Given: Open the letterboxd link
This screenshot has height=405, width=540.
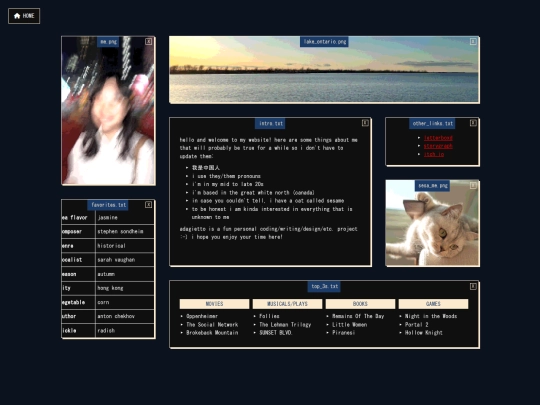Looking at the screenshot, I should click(438, 138).
